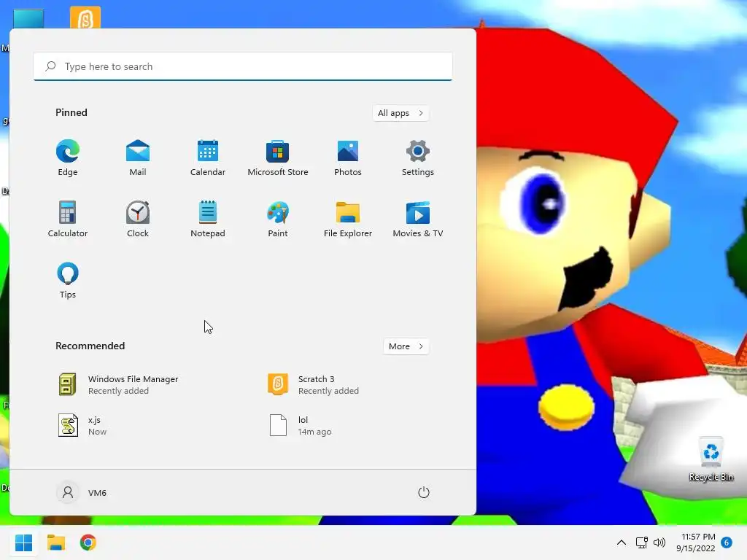This screenshot has height=560, width=747.
Task: Open Settings from pinned apps
Action: [x=418, y=158]
